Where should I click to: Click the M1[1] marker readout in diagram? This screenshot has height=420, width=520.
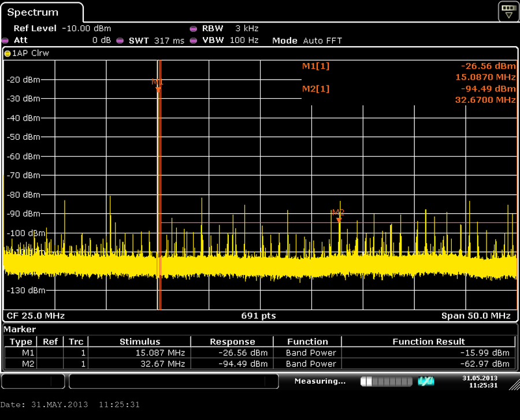(315, 66)
